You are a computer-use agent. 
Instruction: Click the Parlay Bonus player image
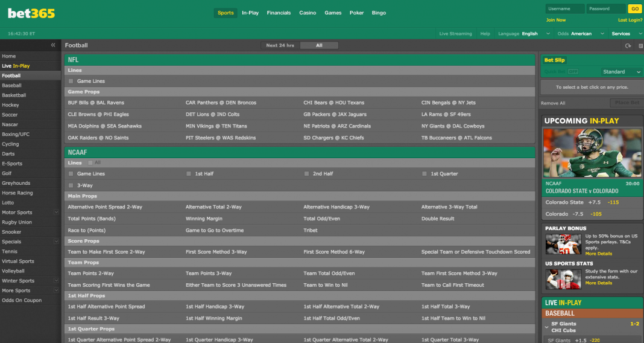tap(563, 244)
